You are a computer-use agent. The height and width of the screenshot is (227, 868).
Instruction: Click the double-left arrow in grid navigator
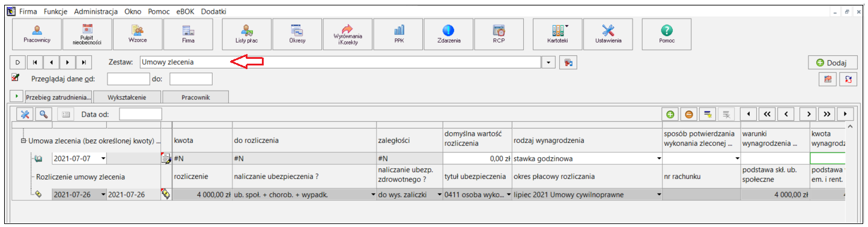pyautogui.click(x=767, y=114)
